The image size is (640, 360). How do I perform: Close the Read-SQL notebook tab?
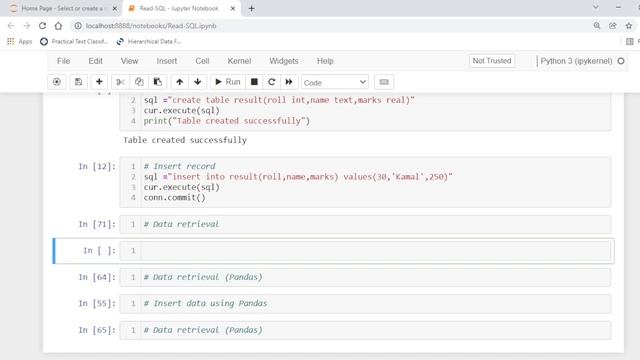coord(233,8)
